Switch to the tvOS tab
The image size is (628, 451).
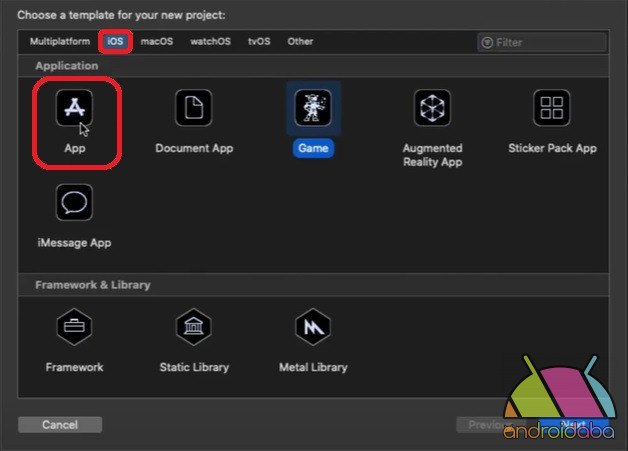click(259, 41)
